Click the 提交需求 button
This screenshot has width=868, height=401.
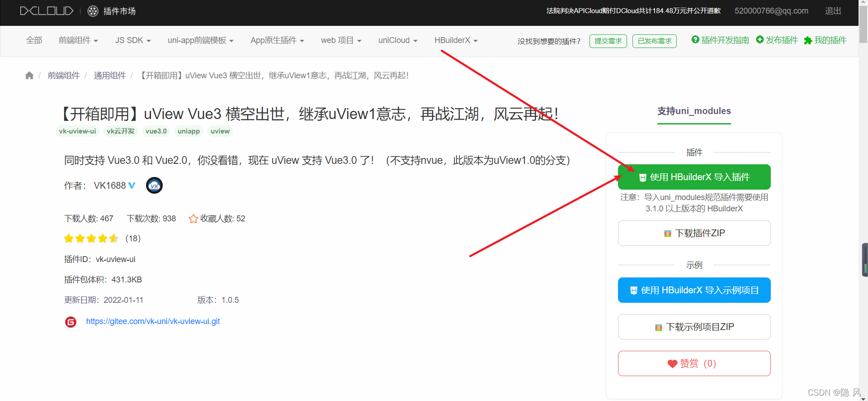pyautogui.click(x=608, y=41)
